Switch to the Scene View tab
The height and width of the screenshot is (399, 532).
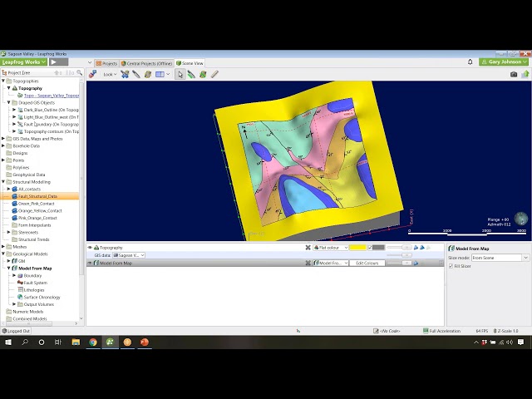click(x=190, y=63)
